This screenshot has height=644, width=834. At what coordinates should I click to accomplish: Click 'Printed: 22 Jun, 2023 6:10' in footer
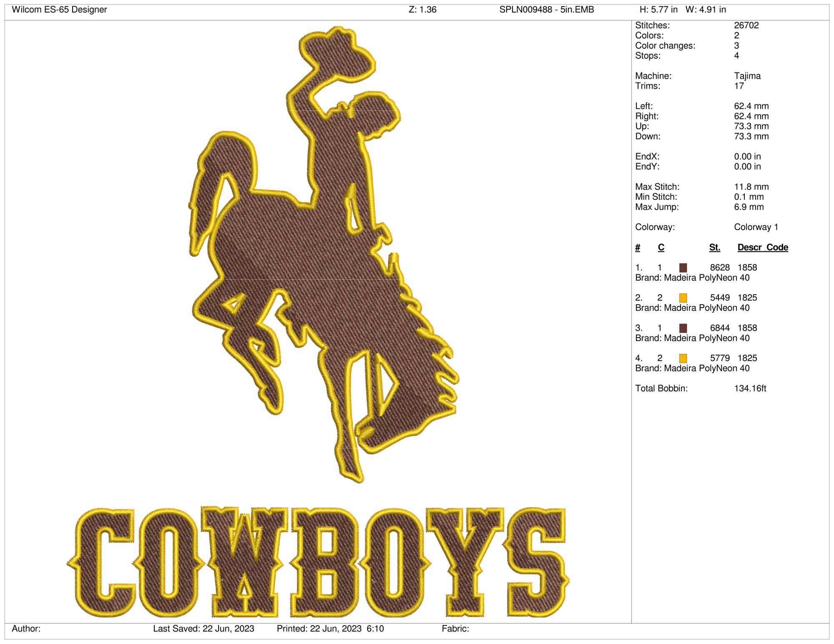coord(330,629)
